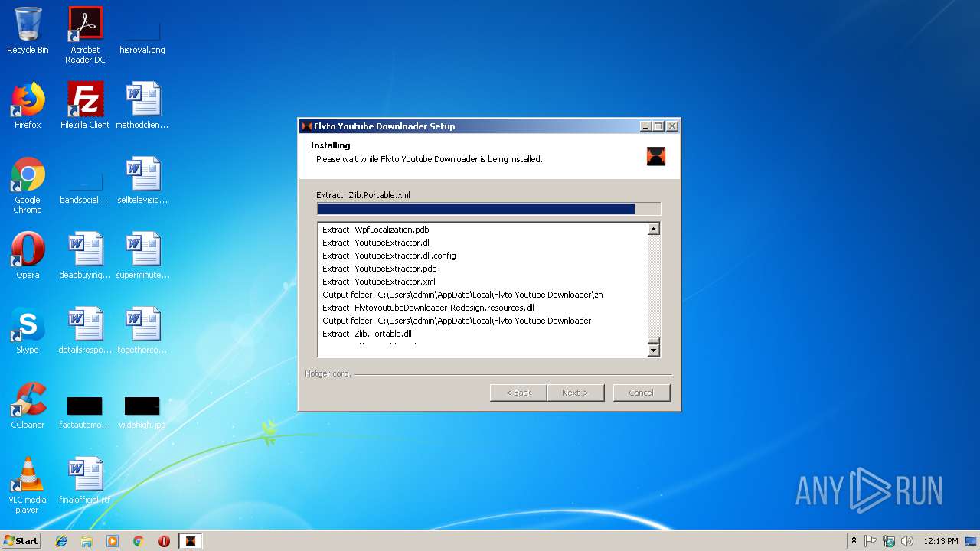980x551 pixels.
Task: Click the log list scroll up arrow
Action: (653, 229)
